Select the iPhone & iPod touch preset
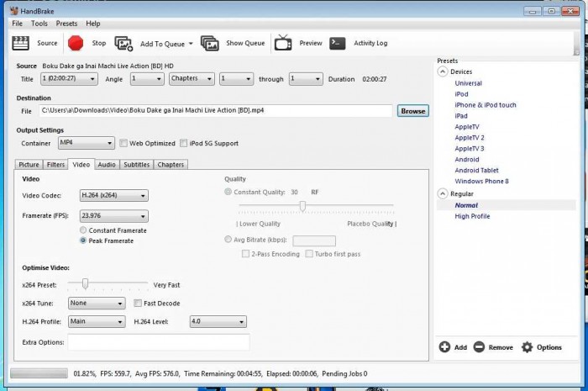This screenshot has height=391, width=588. click(486, 105)
